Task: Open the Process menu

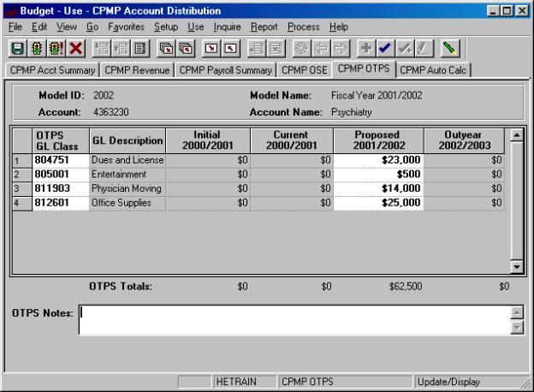Action: click(303, 27)
